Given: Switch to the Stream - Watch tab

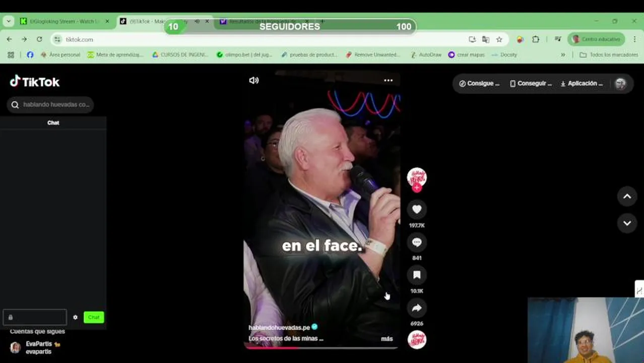Looking at the screenshot, I should 63,21.
